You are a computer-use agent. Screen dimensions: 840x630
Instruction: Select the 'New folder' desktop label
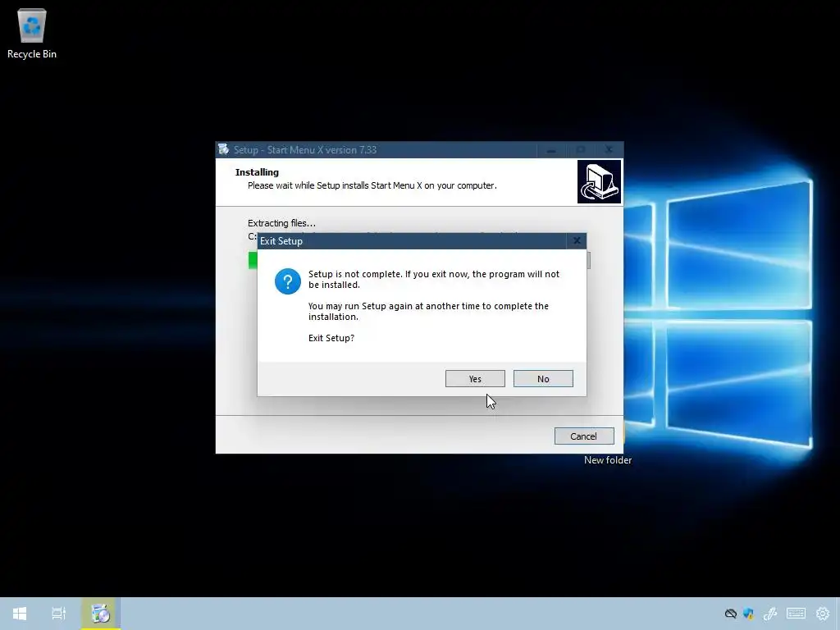608,460
